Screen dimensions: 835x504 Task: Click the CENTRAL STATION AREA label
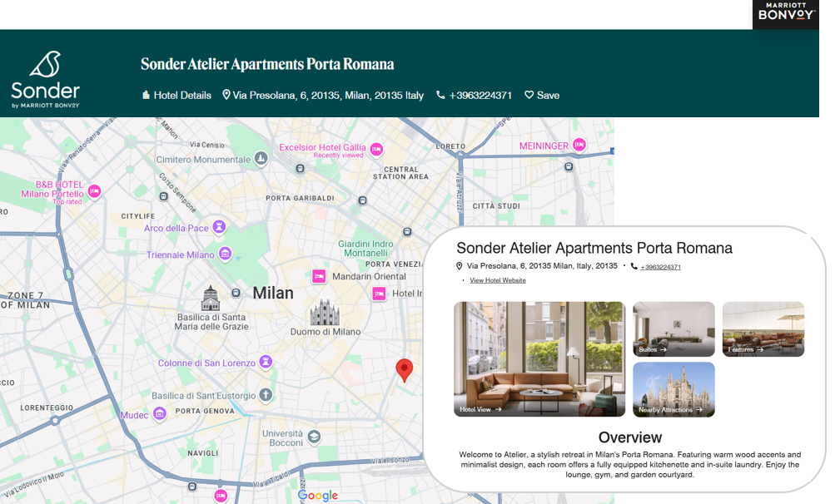tap(401, 173)
